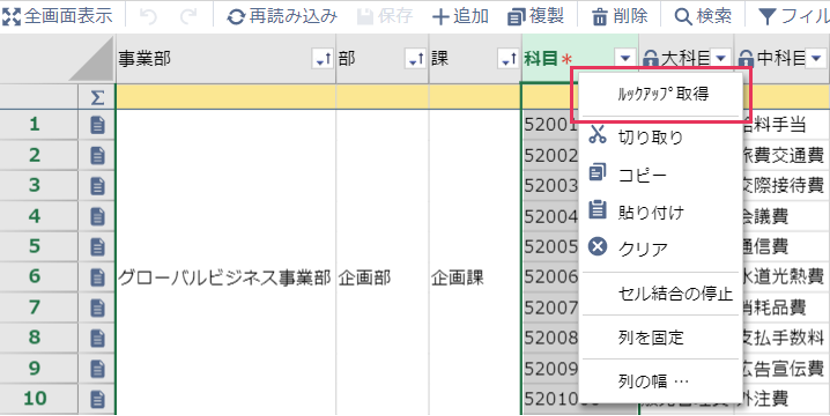This screenshot has height=416, width=830.
Task: Expand the 大科目 column dropdown
Action: tap(721, 60)
